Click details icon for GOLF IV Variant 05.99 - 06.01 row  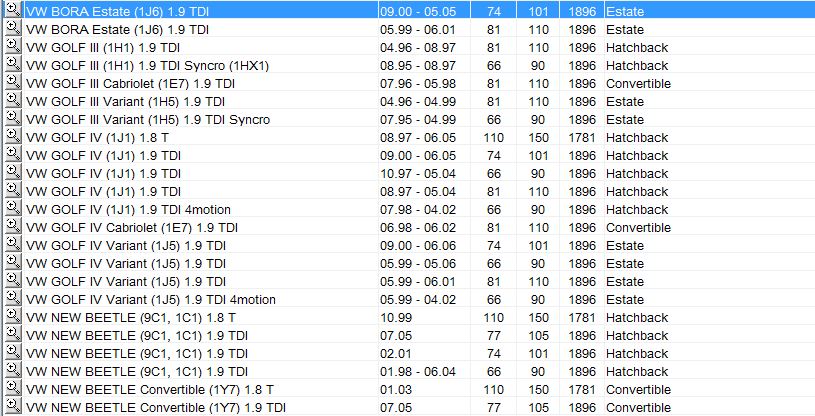pyautogui.click(x=13, y=280)
